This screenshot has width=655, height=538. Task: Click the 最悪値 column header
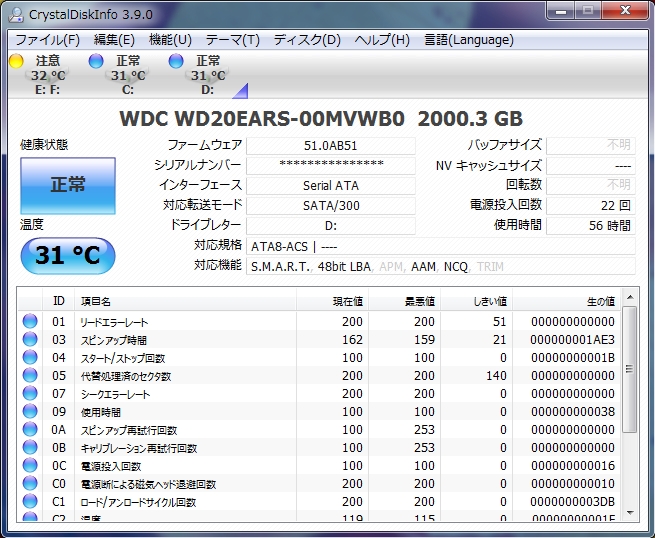[404, 301]
